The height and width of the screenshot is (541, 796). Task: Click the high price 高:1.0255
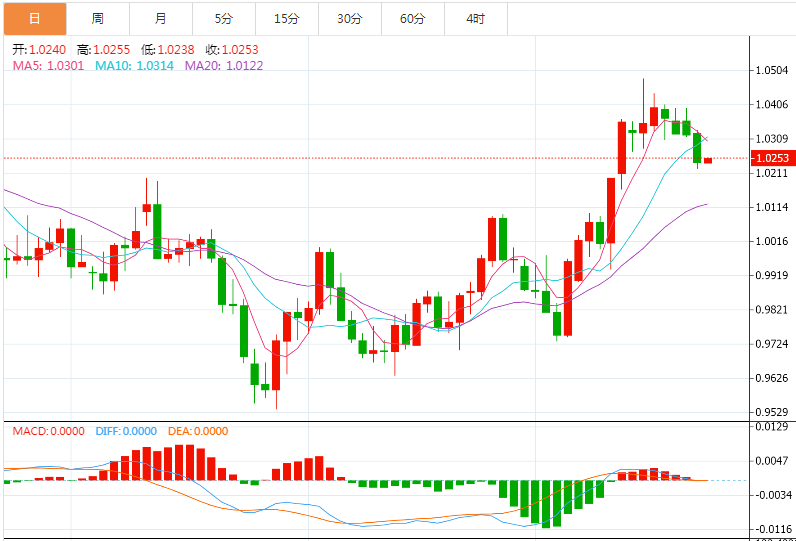[104, 50]
